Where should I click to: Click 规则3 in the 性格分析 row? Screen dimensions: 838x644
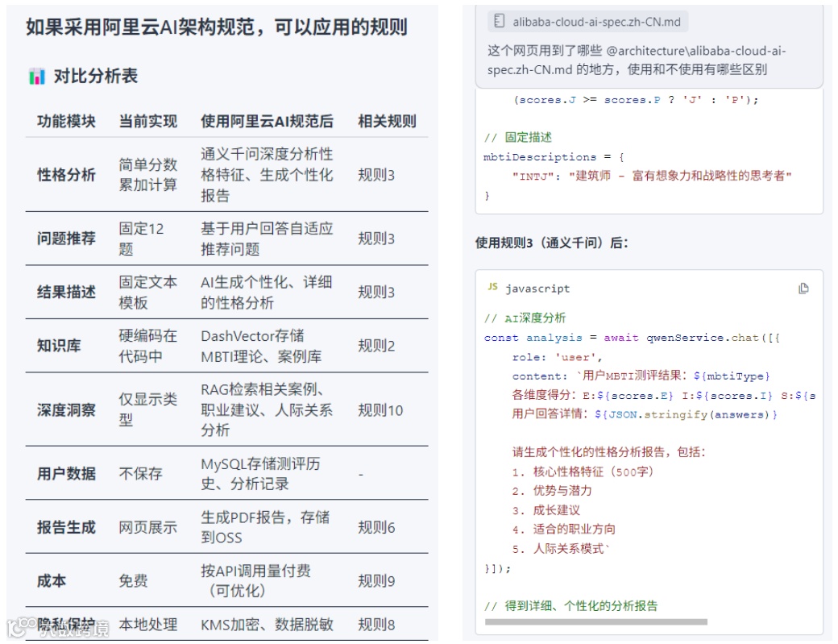376,175
